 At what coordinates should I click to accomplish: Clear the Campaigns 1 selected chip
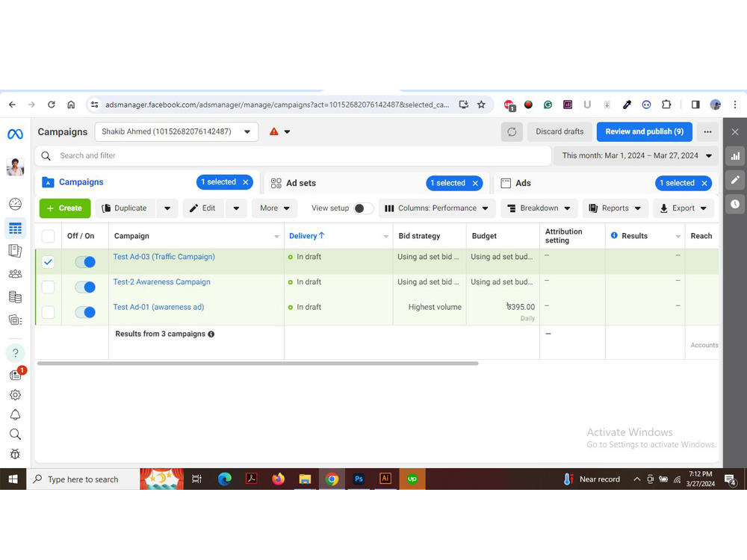tap(245, 182)
